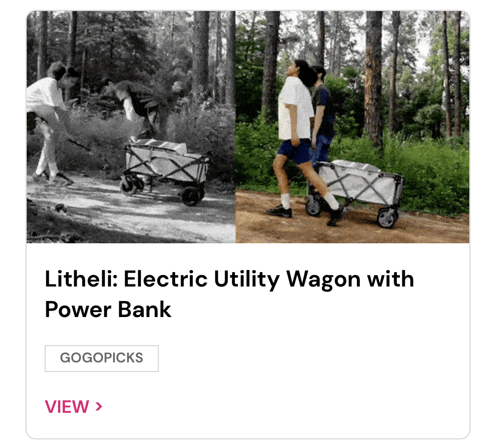The height and width of the screenshot is (448, 496).
Task: Select the GOGOPICKS category tag
Action: (x=102, y=358)
